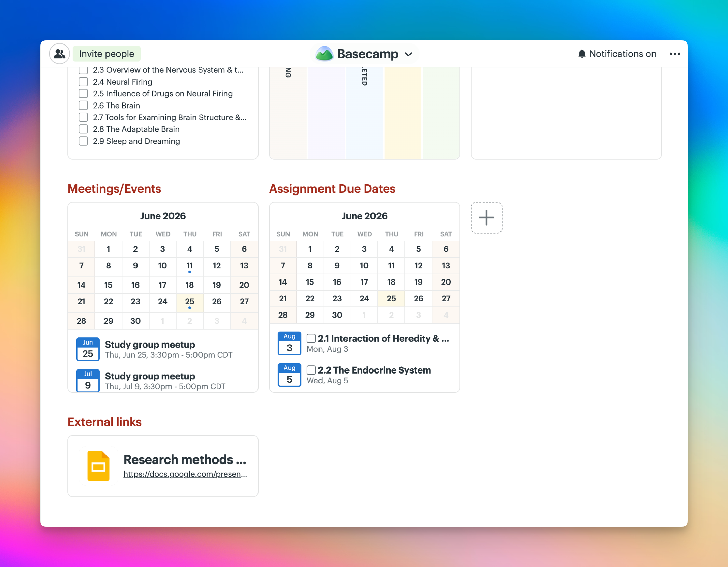Check 2.2 The Endocrine System assignment

click(x=311, y=370)
